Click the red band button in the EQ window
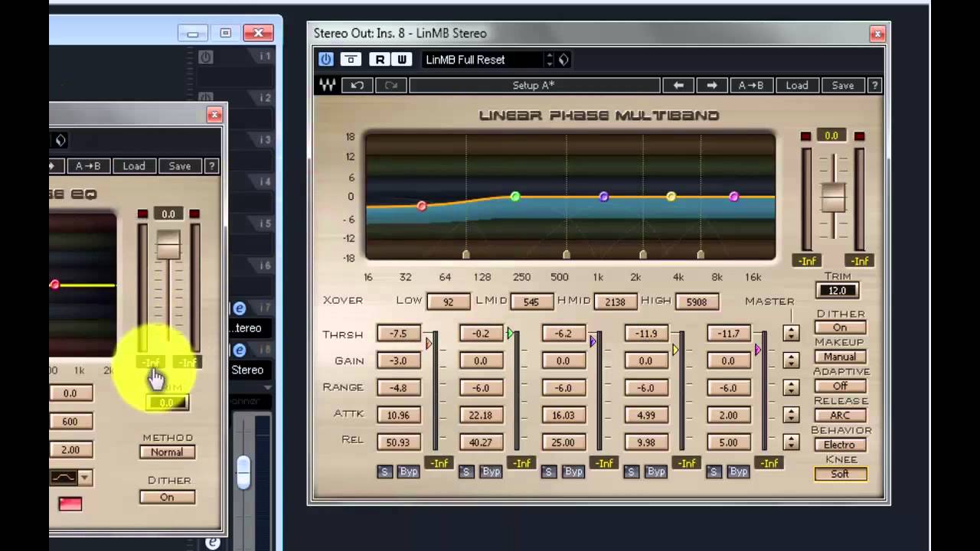The image size is (980, 551). point(70,504)
